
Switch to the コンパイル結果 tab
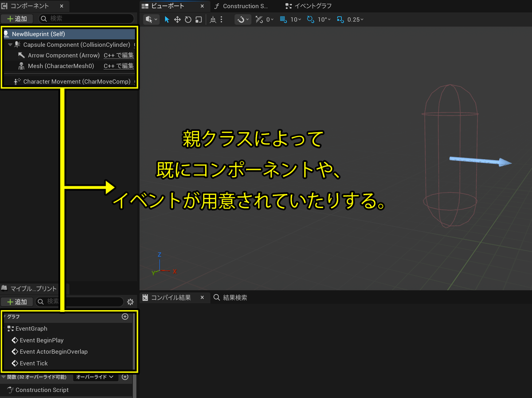pyautogui.click(x=171, y=298)
